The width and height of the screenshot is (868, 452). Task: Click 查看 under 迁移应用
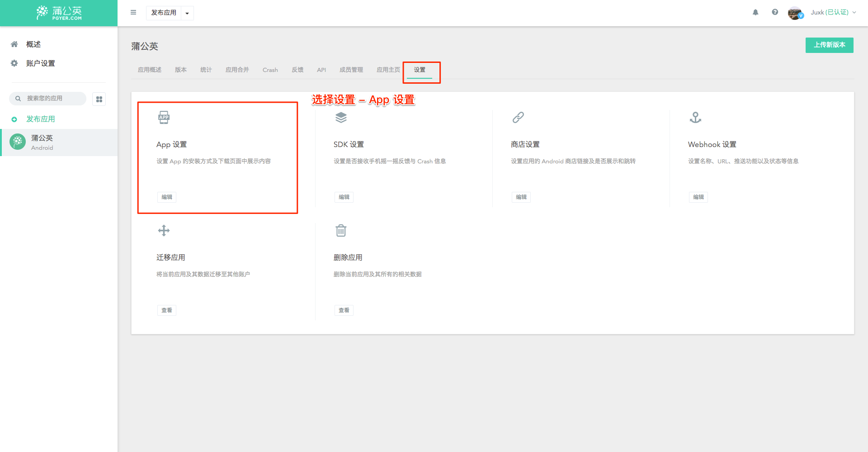point(167,310)
